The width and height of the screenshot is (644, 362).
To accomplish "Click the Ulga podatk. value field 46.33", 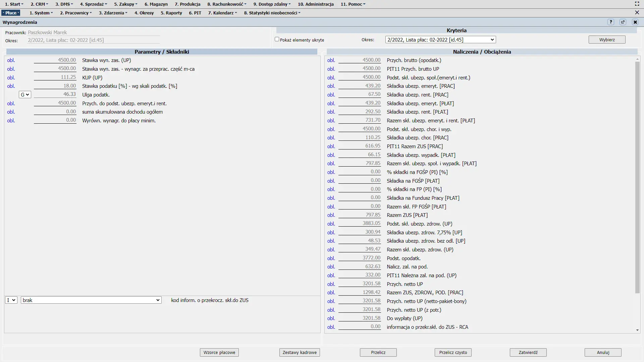I will tap(55, 95).
